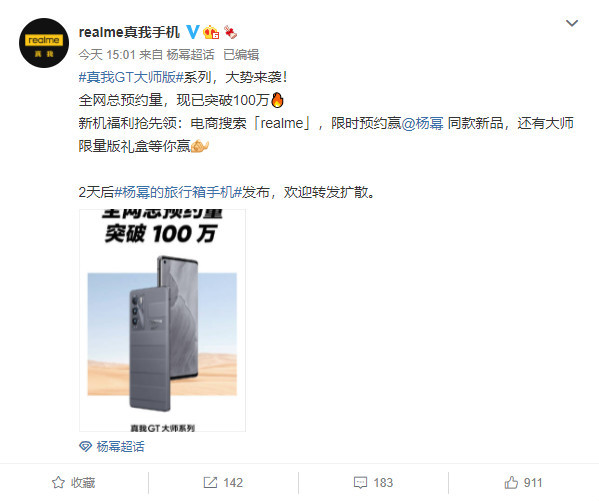599x501 pixels.
Task: Open the realme真我手机 username link
Action: (x=129, y=32)
